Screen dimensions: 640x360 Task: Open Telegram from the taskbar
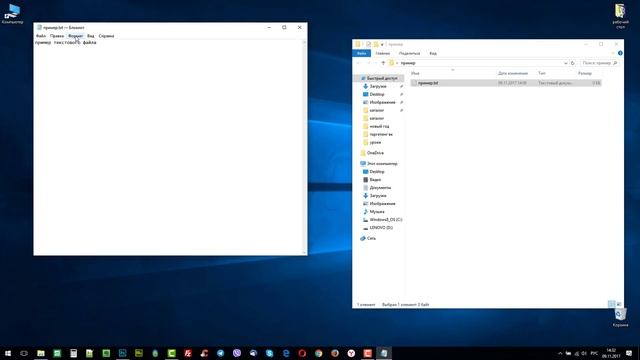[220, 353]
